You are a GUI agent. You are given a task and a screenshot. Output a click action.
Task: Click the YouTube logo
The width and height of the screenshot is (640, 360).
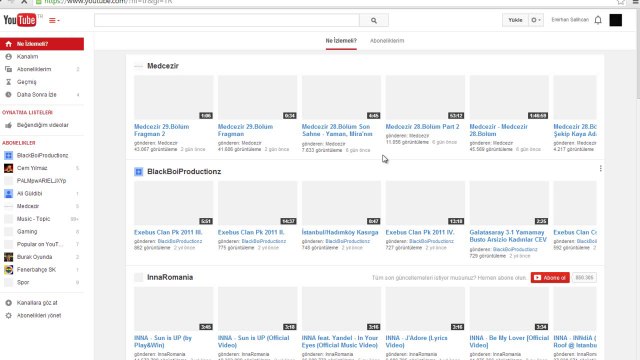[x=20, y=20]
